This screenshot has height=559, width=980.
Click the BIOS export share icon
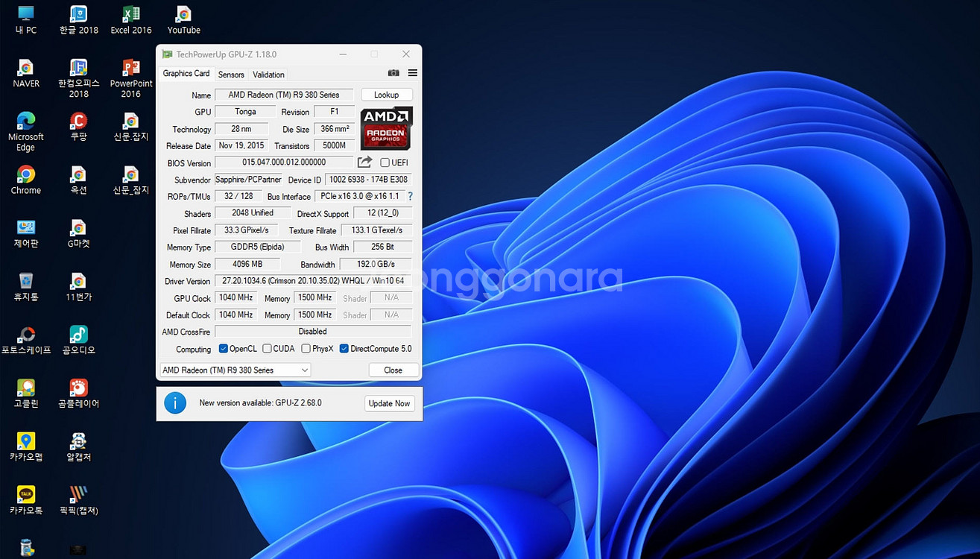[364, 162]
